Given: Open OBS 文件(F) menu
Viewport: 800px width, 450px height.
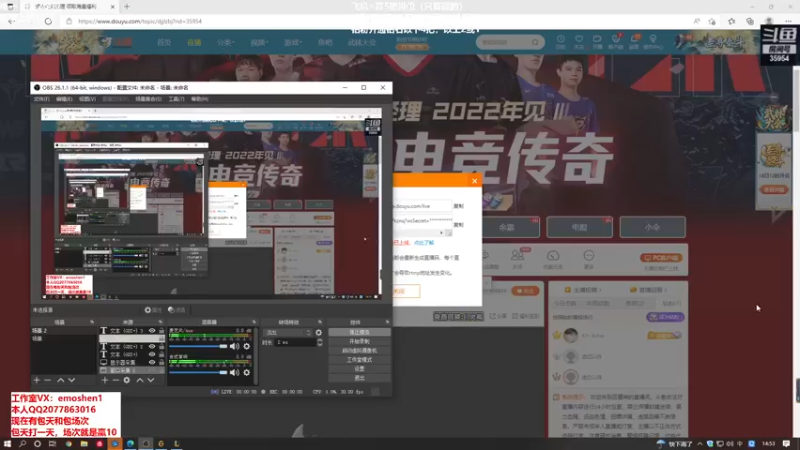Looking at the screenshot, I should pyautogui.click(x=41, y=99).
